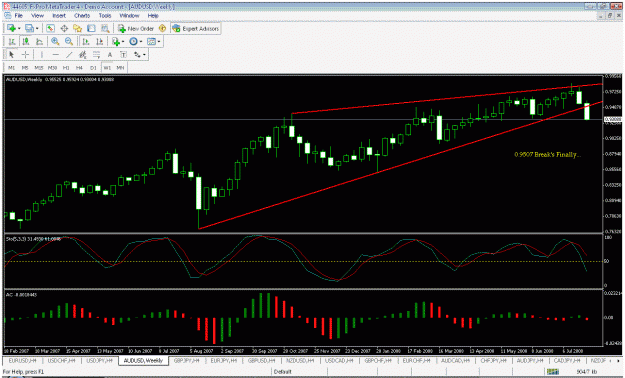The image size is (625, 378).
Task: Switch timeframe to H4
Action: [79, 68]
